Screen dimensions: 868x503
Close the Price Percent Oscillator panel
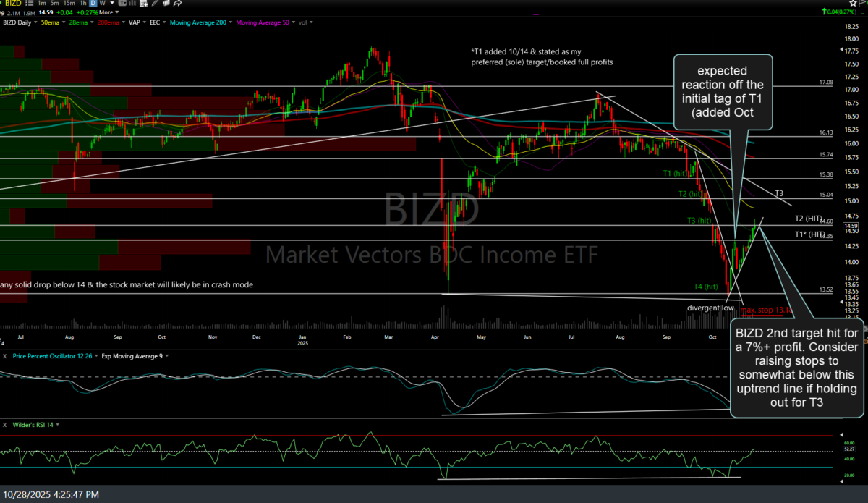[x=4, y=356]
